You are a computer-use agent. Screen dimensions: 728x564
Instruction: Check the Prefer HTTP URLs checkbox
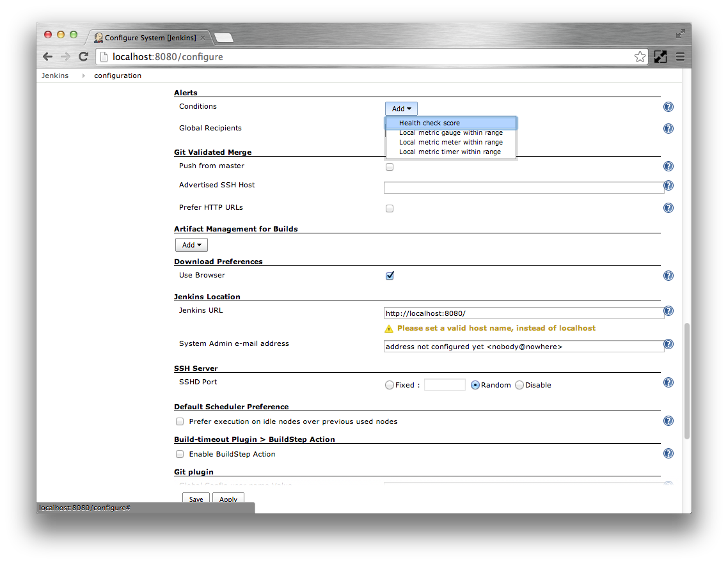(390, 208)
